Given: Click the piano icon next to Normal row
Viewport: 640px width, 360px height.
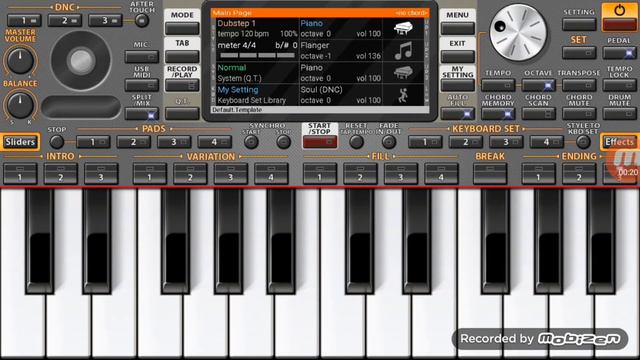Looking at the screenshot, I should point(403,73).
